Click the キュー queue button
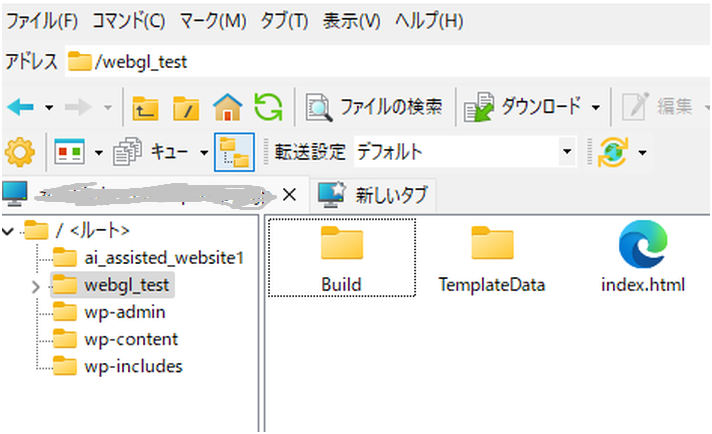The width and height of the screenshot is (712, 434). [150, 152]
